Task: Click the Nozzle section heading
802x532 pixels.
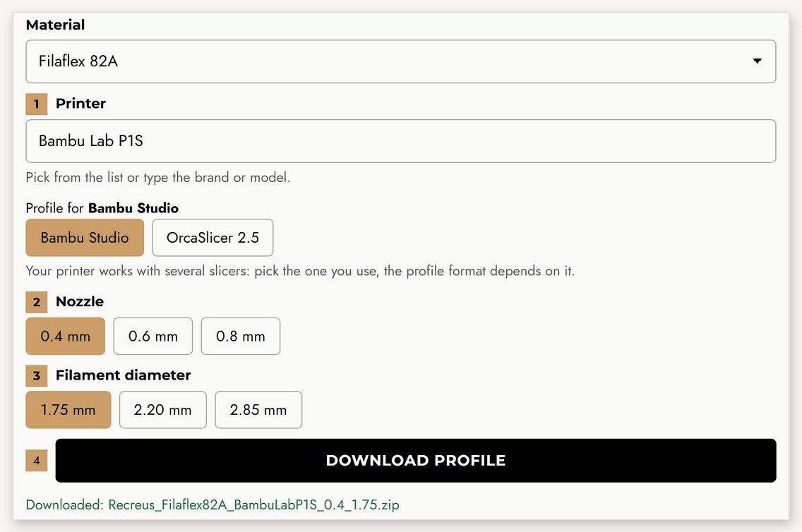Action: point(80,301)
